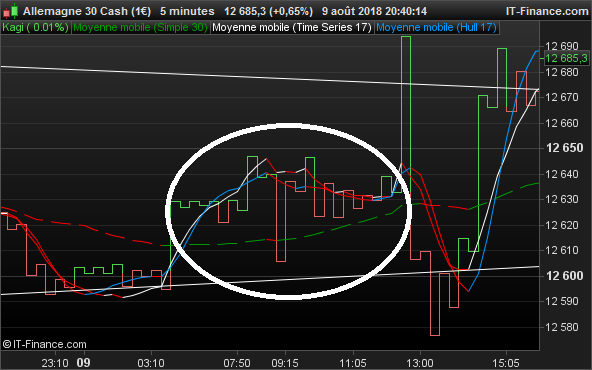Image resolution: width=592 pixels, height=370 pixels.
Task: Click the 12 690 price axis label
Action: 562,46
